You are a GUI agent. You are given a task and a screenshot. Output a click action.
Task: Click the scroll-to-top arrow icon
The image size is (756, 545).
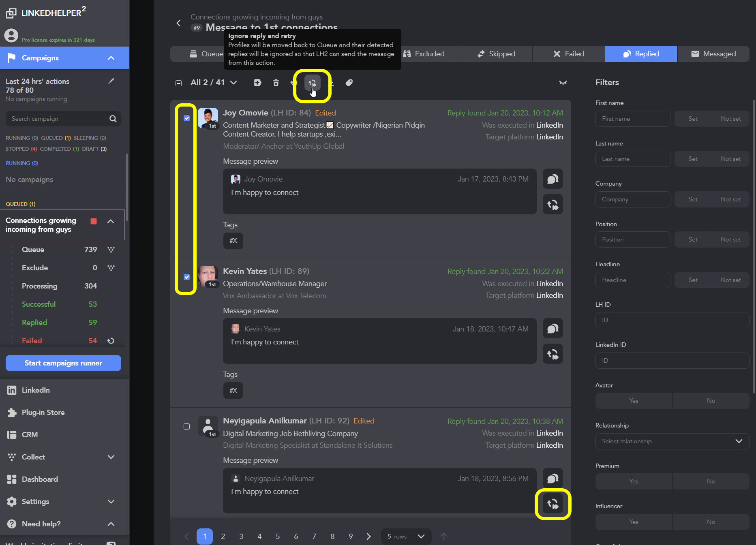click(x=444, y=536)
